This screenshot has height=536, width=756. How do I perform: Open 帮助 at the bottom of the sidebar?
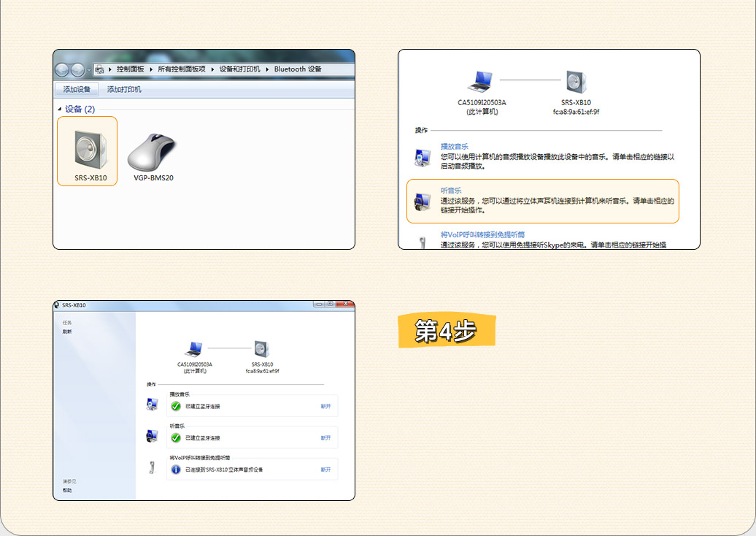(x=67, y=490)
